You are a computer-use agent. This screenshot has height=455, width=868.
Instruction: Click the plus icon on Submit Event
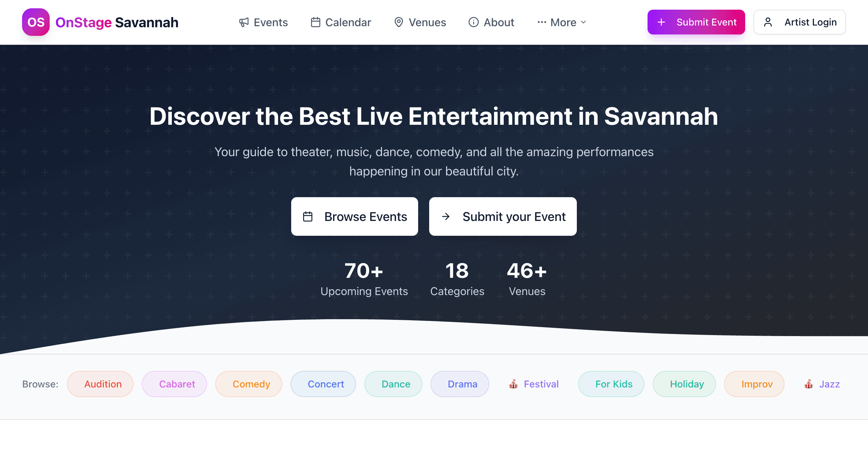(661, 22)
